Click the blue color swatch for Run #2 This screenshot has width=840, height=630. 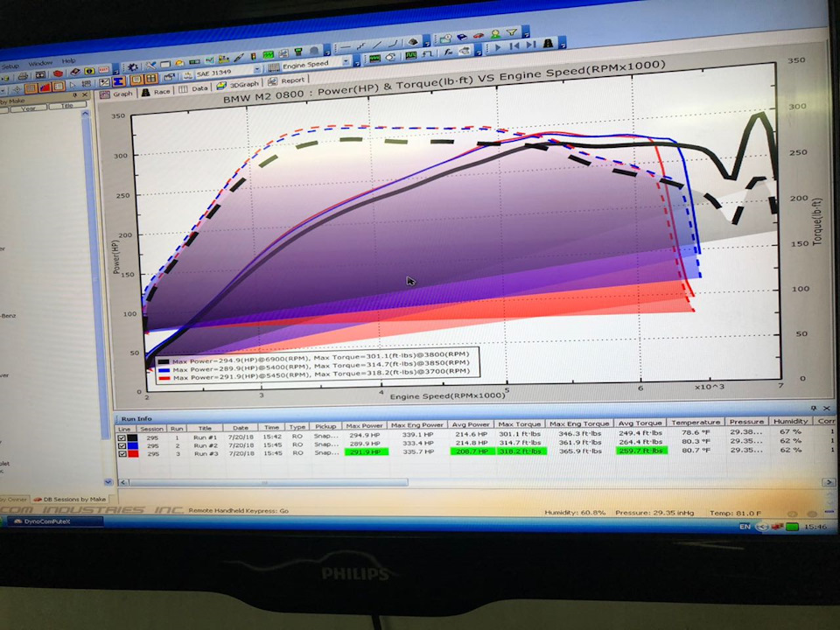point(133,445)
